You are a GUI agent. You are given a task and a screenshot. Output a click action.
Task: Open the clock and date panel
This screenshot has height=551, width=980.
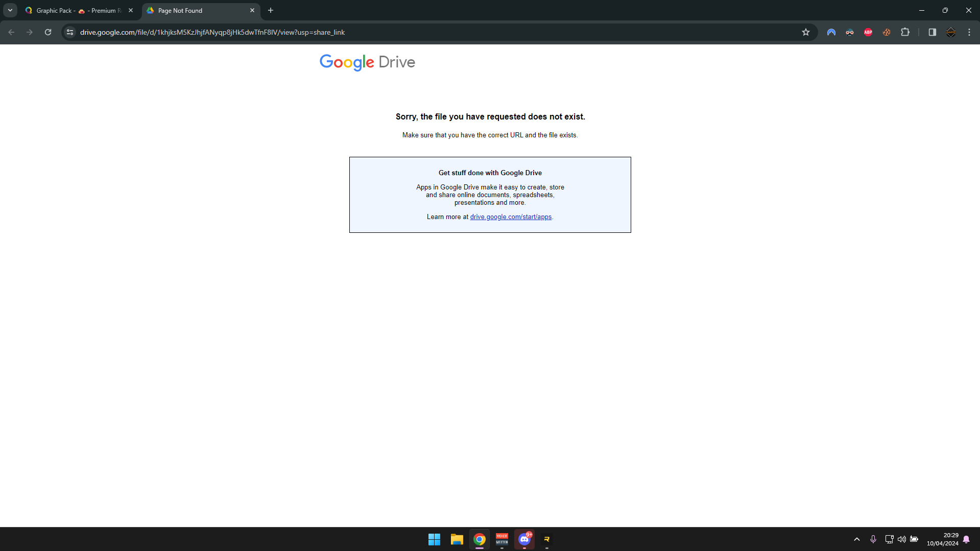coord(943,539)
